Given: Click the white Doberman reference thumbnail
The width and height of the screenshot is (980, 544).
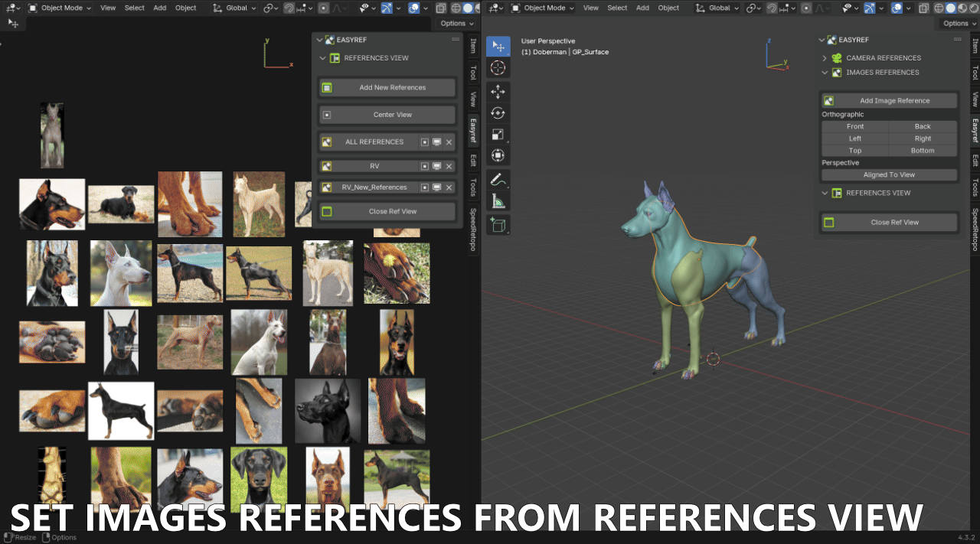Looking at the screenshot, I should (x=121, y=273).
